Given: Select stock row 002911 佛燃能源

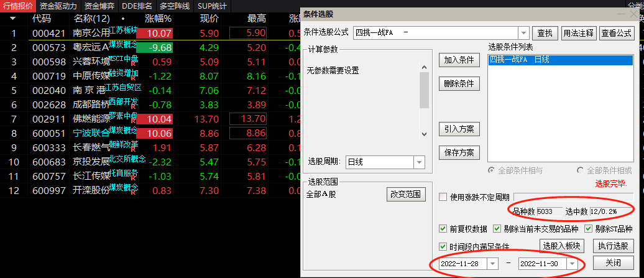Looking at the screenshot, I should 150,119.
